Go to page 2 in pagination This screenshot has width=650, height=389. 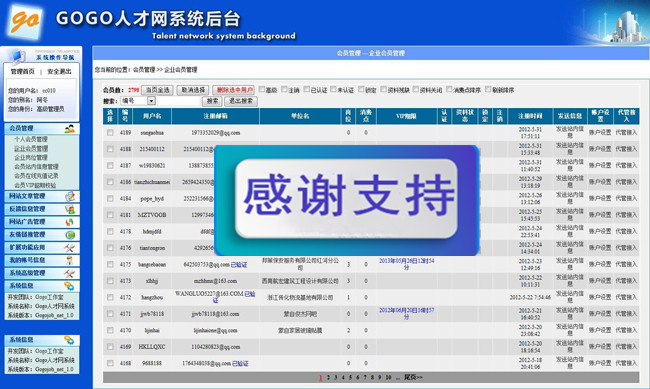click(x=328, y=377)
